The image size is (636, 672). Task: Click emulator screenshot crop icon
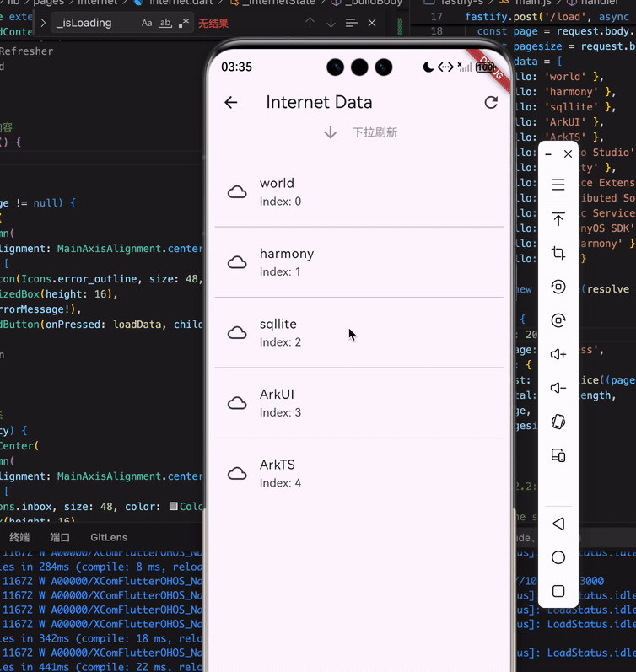pos(558,253)
